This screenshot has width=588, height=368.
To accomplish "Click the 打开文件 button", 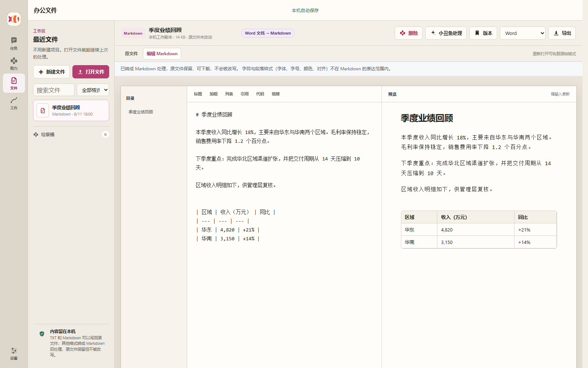I will point(91,72).
